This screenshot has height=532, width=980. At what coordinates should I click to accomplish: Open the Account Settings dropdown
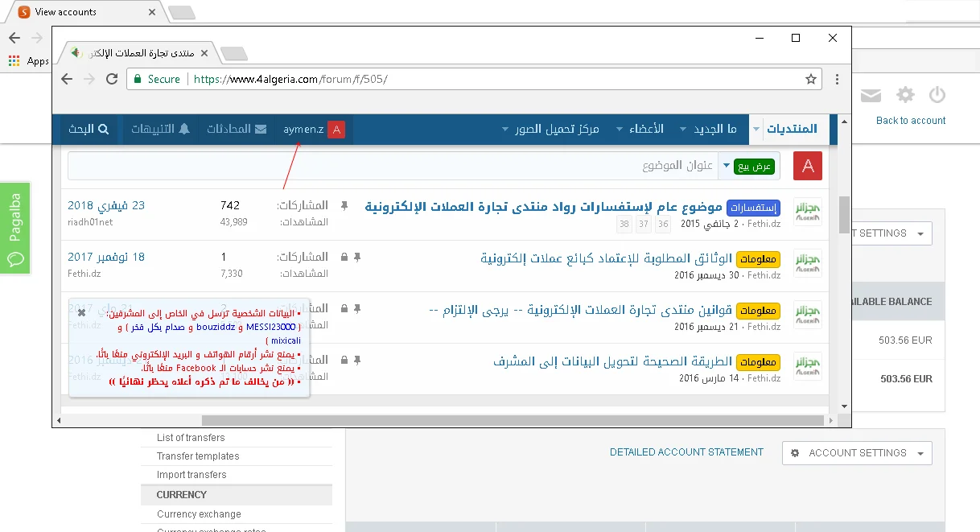[857, 453]
